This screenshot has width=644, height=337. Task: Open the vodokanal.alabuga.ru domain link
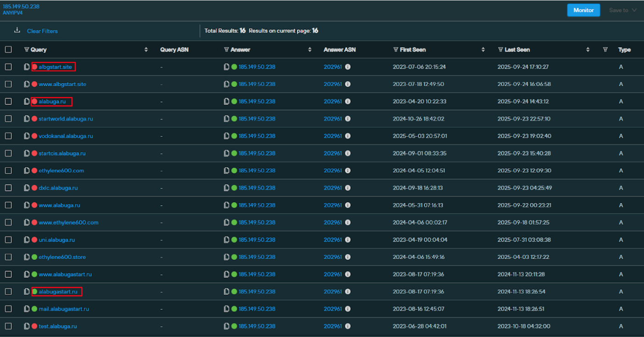pyautogui.click(x=66, y=136)
